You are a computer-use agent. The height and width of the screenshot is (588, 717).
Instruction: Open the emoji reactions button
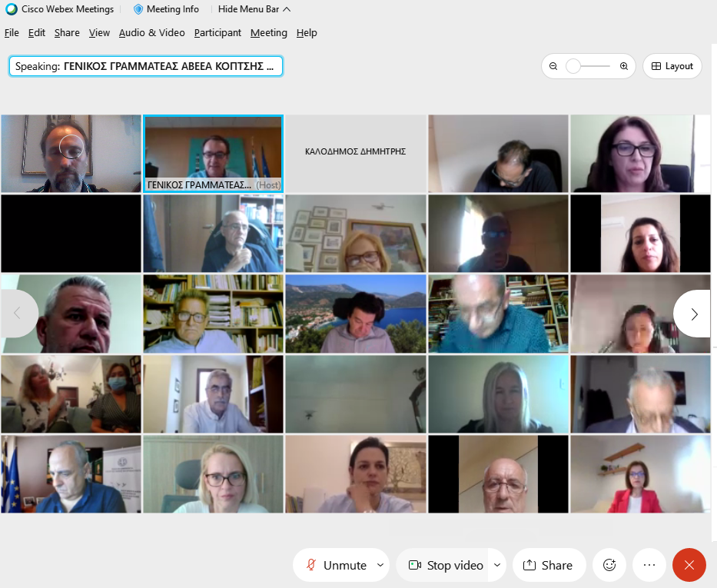[x=609, y=565]
